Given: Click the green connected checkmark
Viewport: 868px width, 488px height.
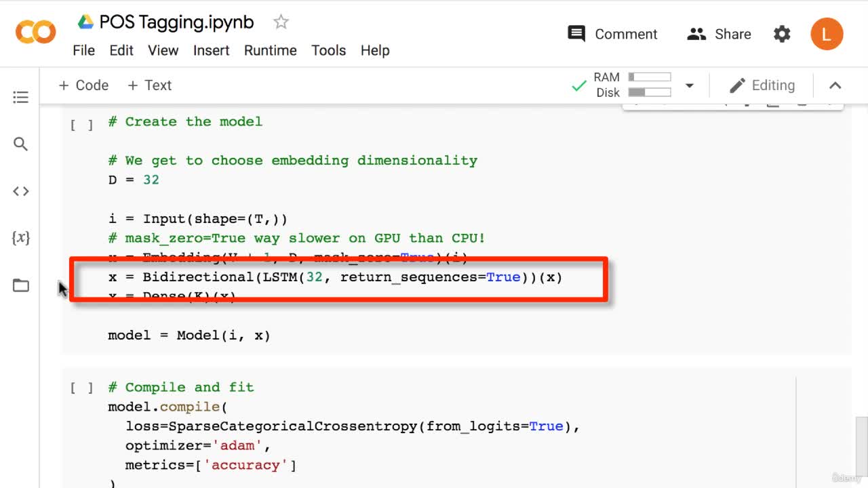Looking at the screenshot, I should click(579, 85).
